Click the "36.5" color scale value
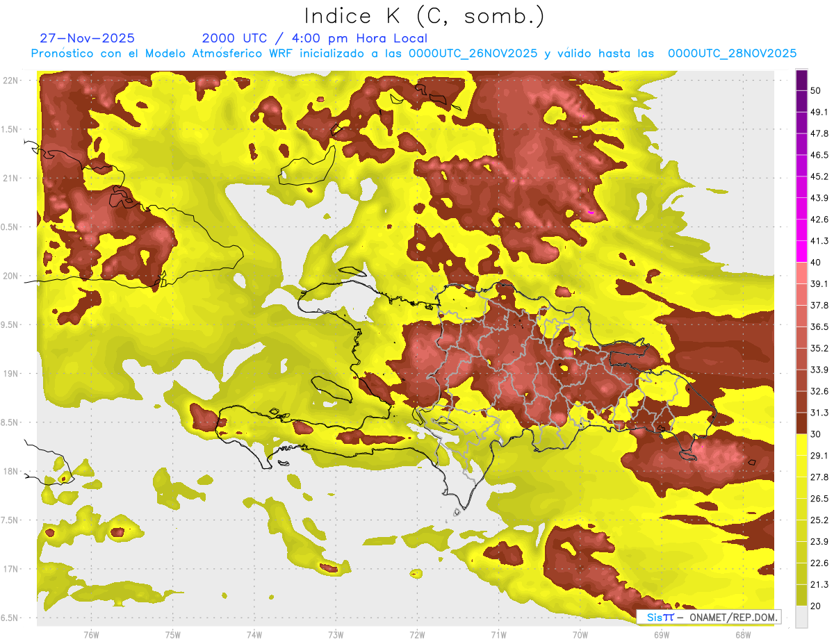Viewport: 834px width, 644px height. point(819,327)
